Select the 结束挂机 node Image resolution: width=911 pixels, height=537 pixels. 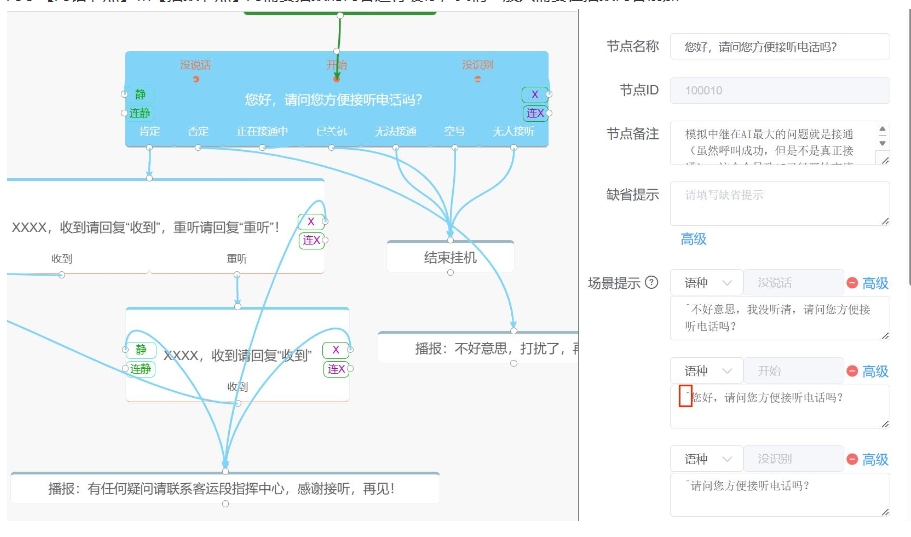pyautogui.click(x=450, y=257)
